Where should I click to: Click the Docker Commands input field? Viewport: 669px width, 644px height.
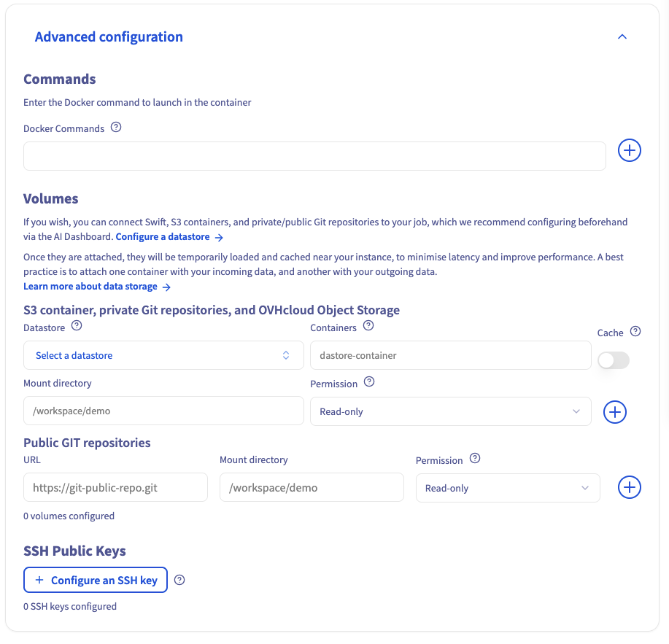(x=314, y=156)
